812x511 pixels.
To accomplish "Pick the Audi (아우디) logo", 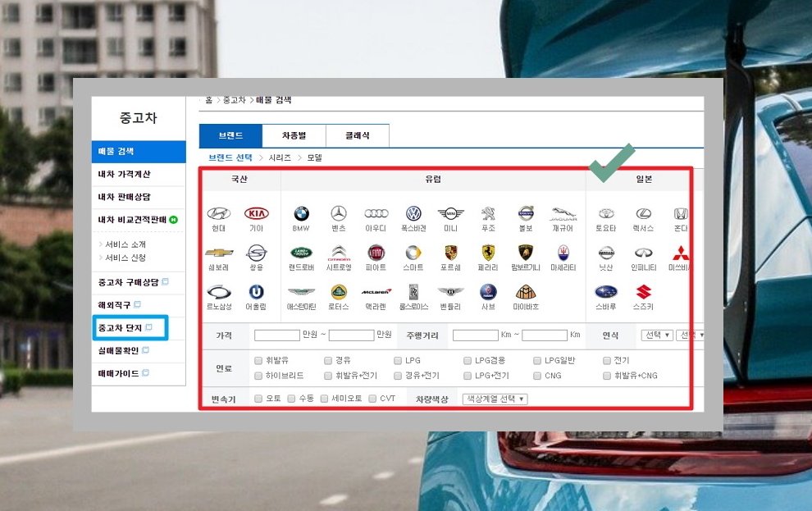I will [x=376, y=213].
